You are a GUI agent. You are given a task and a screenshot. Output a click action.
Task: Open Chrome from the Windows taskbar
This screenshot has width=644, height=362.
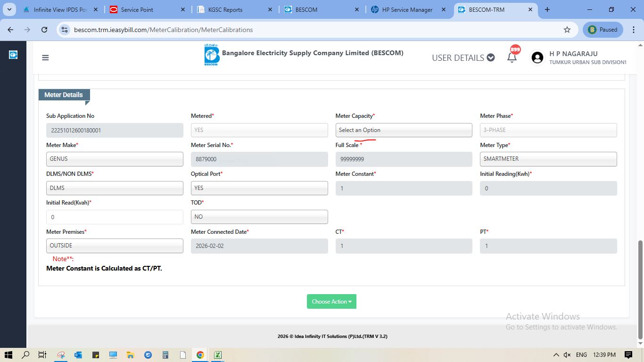click(200, 355)
